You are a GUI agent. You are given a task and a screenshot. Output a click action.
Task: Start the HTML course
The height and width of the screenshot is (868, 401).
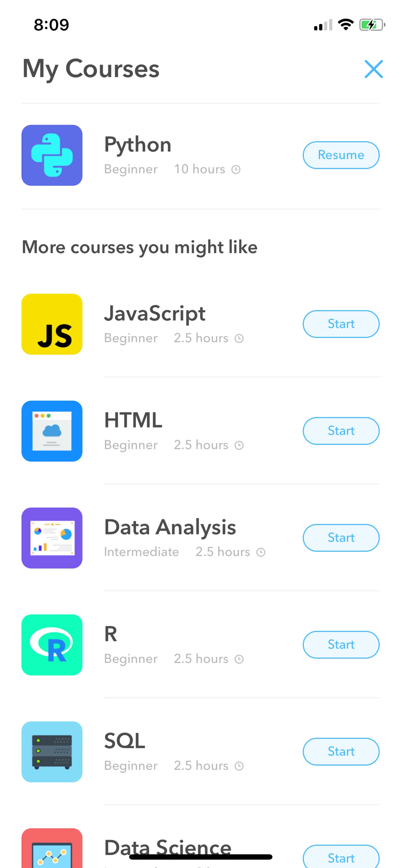(x=341, y=431)
